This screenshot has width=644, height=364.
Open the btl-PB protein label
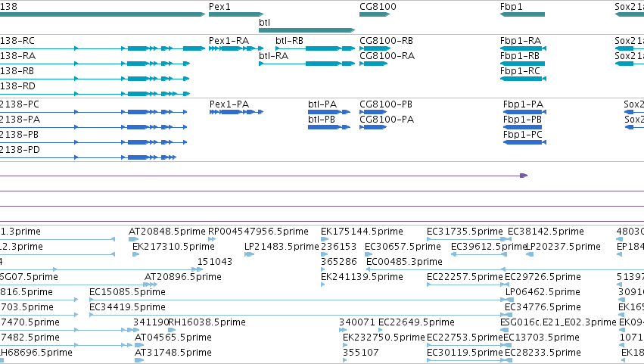[322, 120]
